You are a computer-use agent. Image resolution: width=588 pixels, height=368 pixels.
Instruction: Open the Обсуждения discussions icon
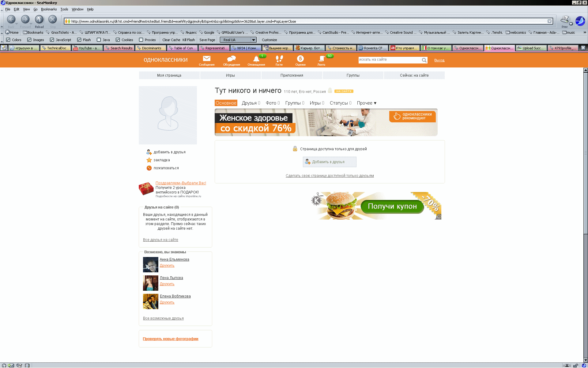tap(232, 59)
